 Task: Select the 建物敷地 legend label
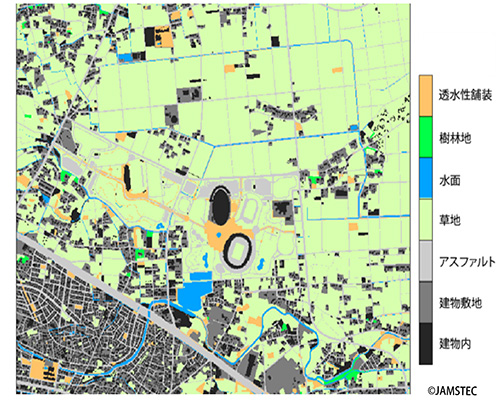(460, 303)
